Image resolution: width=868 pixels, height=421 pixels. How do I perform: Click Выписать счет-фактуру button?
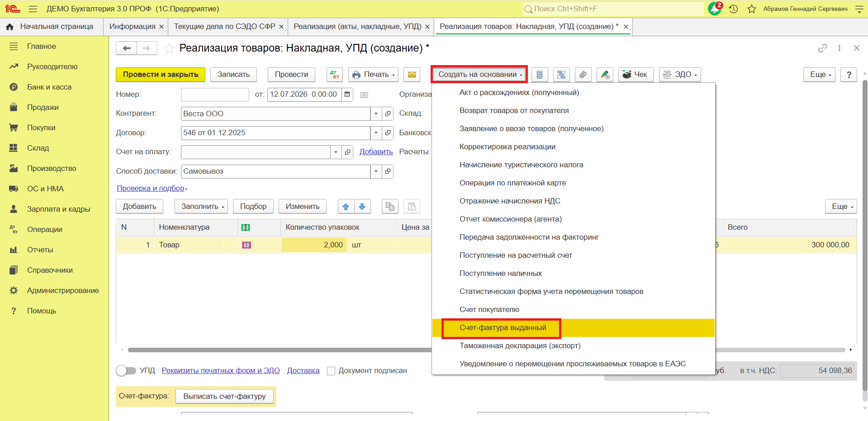(x=224, y=397)
